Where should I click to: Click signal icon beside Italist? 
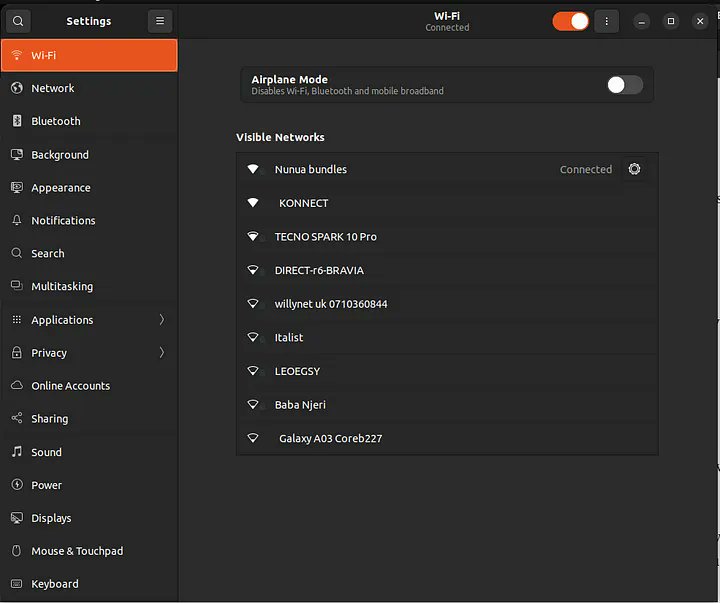click(253, 337)
